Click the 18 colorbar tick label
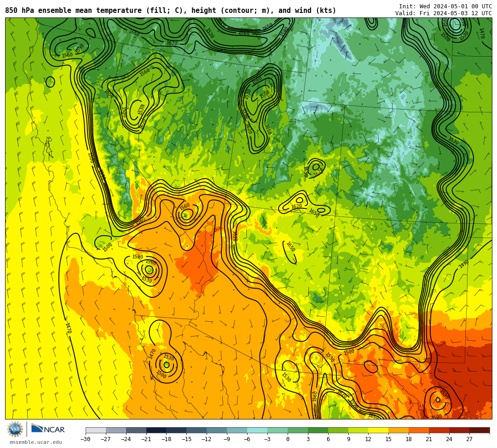This screenshot has width=497, height=448. point(409,439)
